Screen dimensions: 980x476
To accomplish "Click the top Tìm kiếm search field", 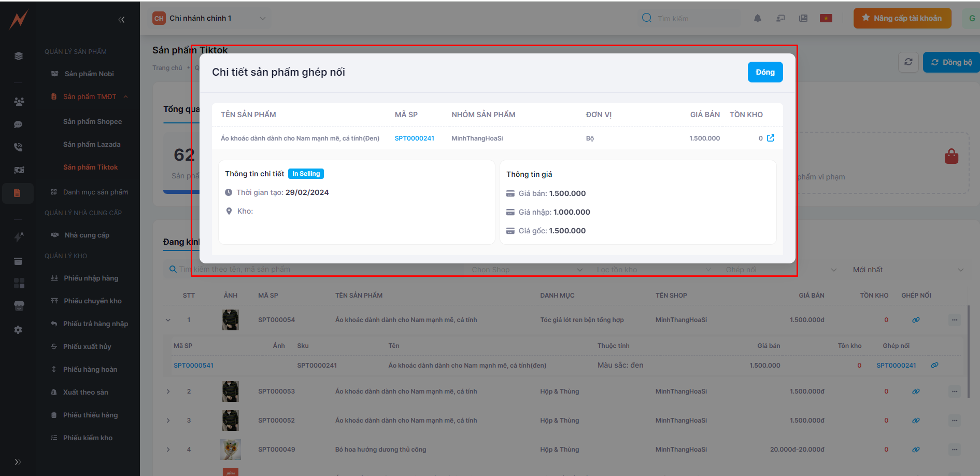I will click(694, 19).
